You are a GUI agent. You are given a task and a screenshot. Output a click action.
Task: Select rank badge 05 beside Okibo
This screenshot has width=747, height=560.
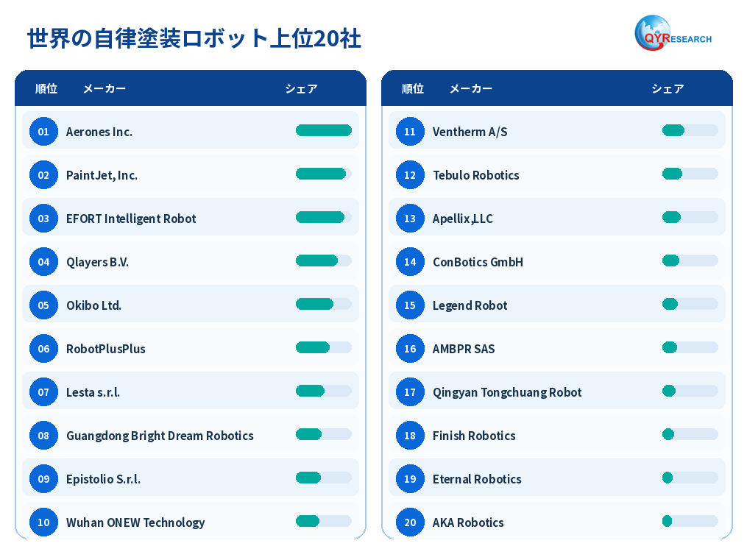(43, 305)
